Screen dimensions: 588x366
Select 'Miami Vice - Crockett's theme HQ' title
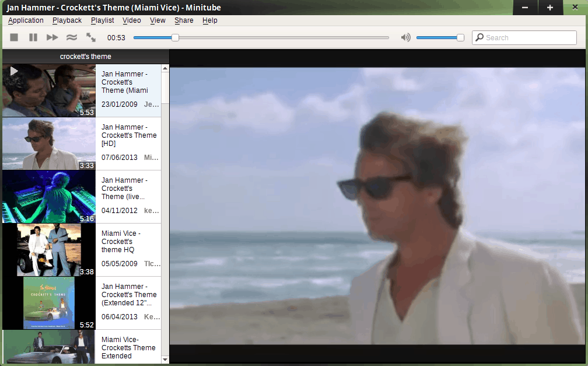pos(121,241)
